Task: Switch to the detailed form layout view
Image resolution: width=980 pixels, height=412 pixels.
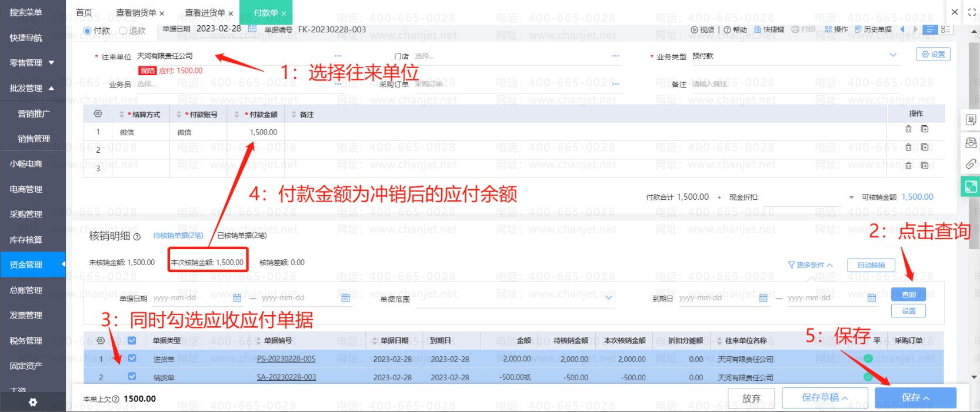Action: point(945,29)
